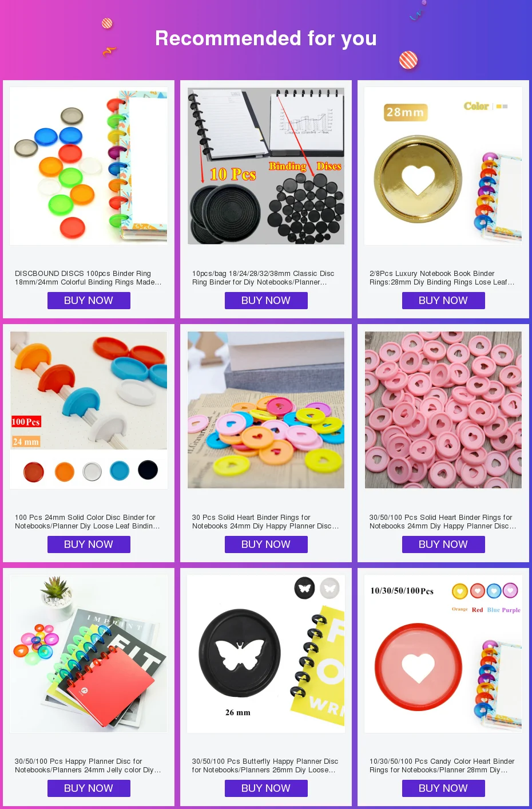Open 10/30/50/100 Pcs Candy Color Heart Binder title
Viewport: 532px width, 809px height.
pos(442,765)
